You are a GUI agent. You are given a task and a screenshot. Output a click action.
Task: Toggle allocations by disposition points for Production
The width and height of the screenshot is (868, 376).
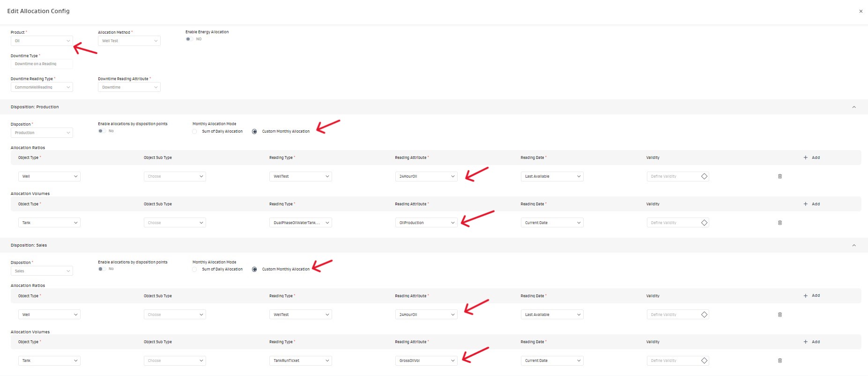[101, 131]
